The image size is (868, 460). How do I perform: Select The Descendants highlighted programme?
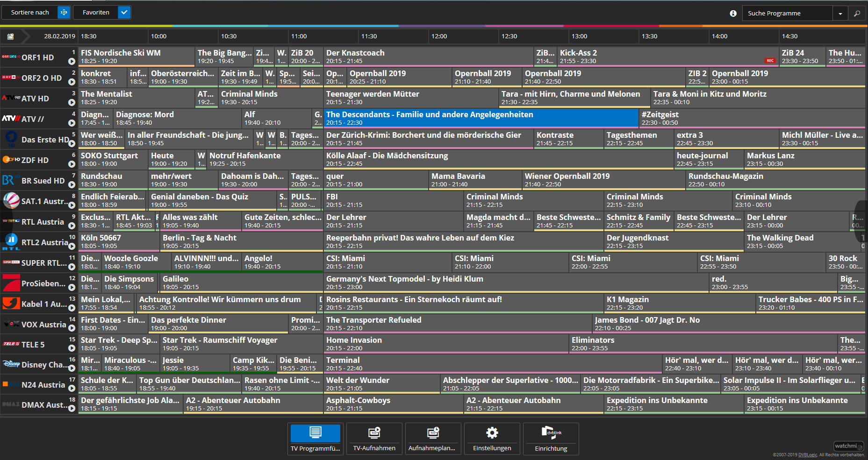(x=481, y=118)
